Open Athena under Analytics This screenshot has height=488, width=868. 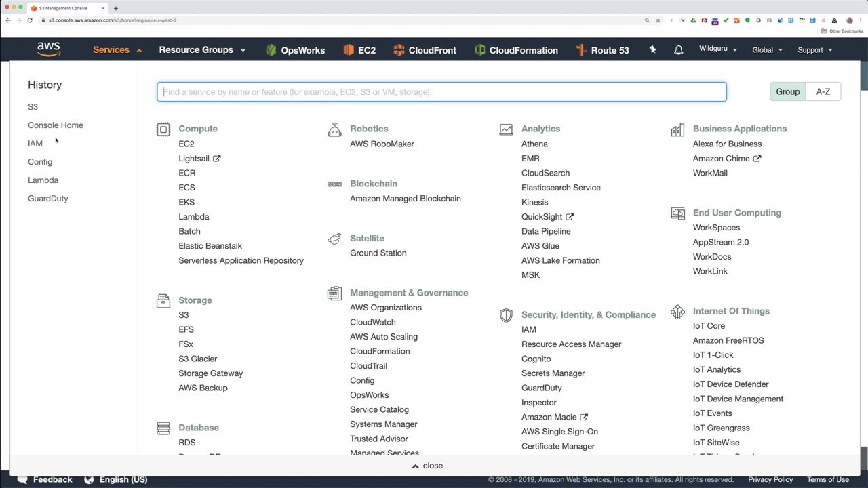click(x=534, y=144)
